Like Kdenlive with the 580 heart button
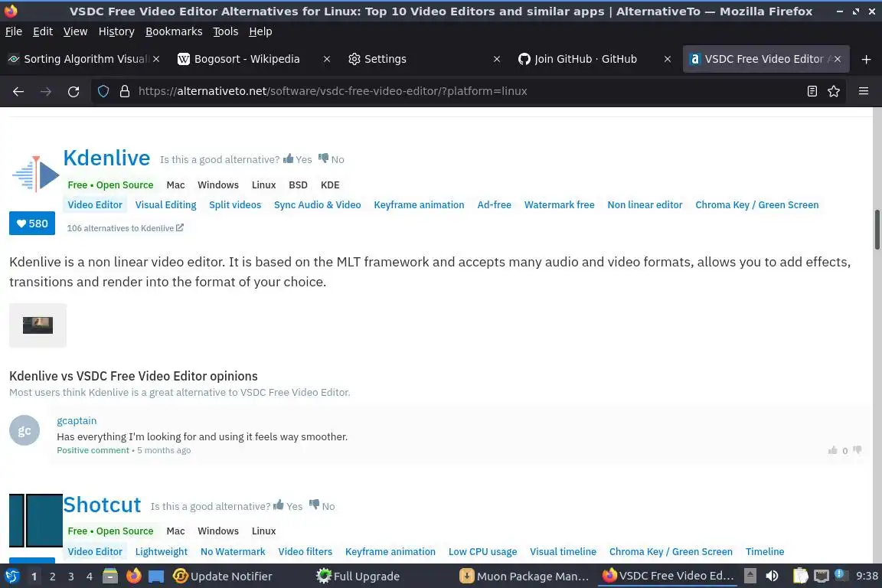The width and height of the screenshot is (882, 588). [32, 224]
